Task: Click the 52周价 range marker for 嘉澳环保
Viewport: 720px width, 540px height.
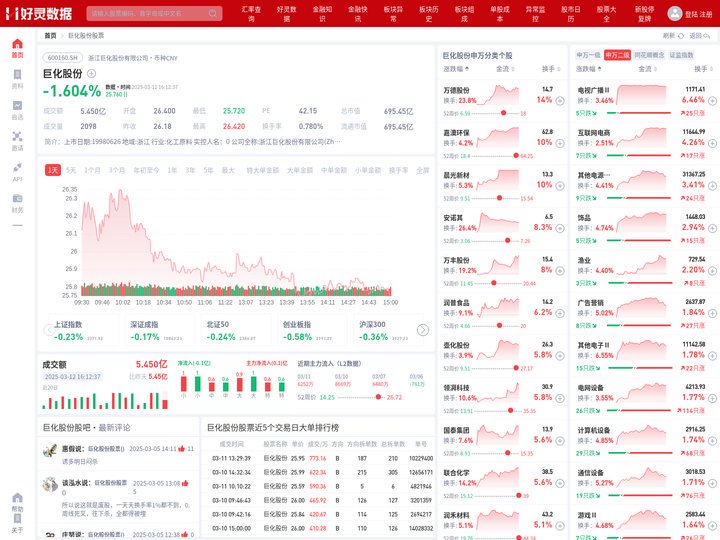Action: pos(516,156)
